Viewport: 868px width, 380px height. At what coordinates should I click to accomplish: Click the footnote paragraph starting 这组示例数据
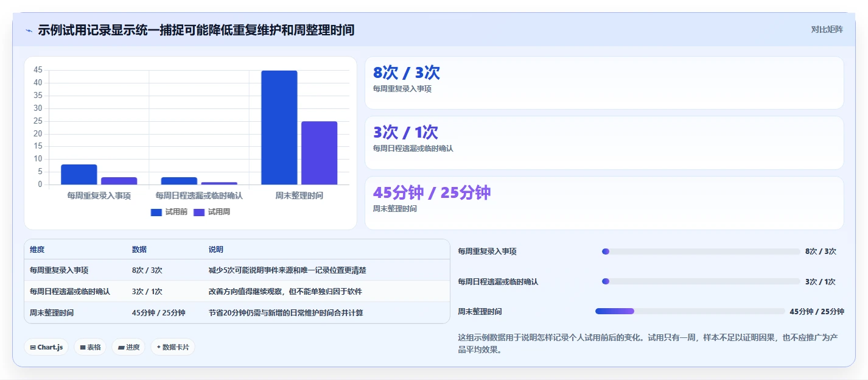click(648, 343)
